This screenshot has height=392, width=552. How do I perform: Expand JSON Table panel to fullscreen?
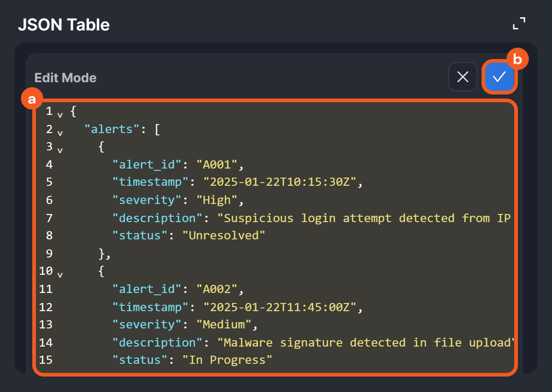[x=519, y=24]
